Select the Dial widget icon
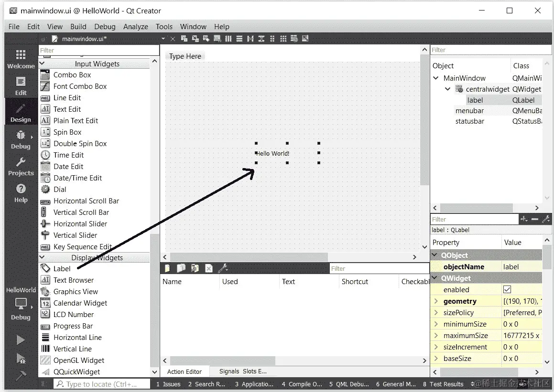This screenshot has width=554, height=392. (45, 190)
